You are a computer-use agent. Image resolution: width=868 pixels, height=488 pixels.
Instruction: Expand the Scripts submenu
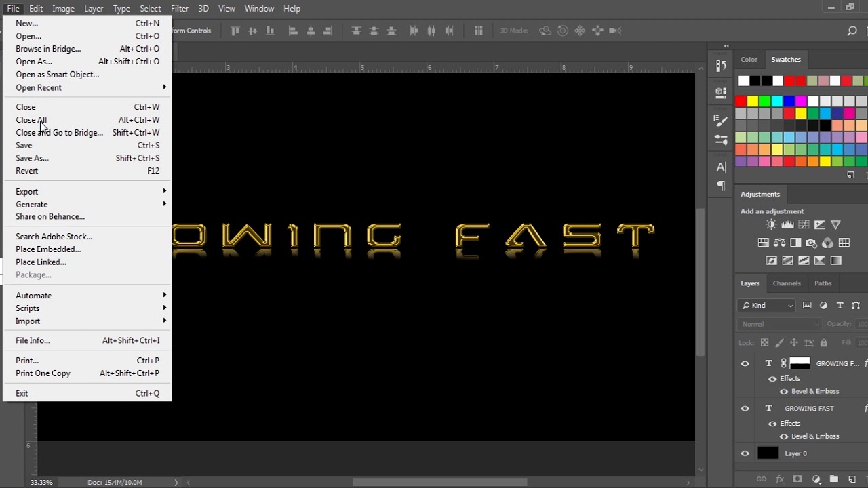pos(87,308)
